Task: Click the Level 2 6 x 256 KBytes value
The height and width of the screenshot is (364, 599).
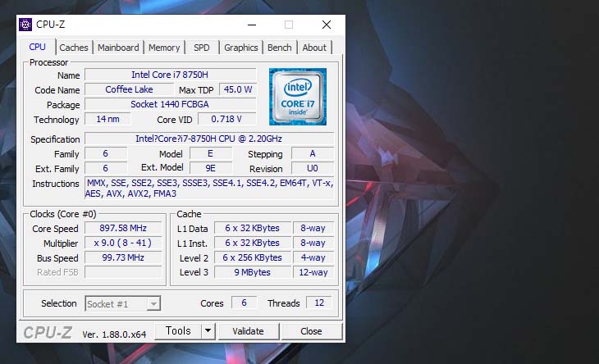Action: [253, 257]
